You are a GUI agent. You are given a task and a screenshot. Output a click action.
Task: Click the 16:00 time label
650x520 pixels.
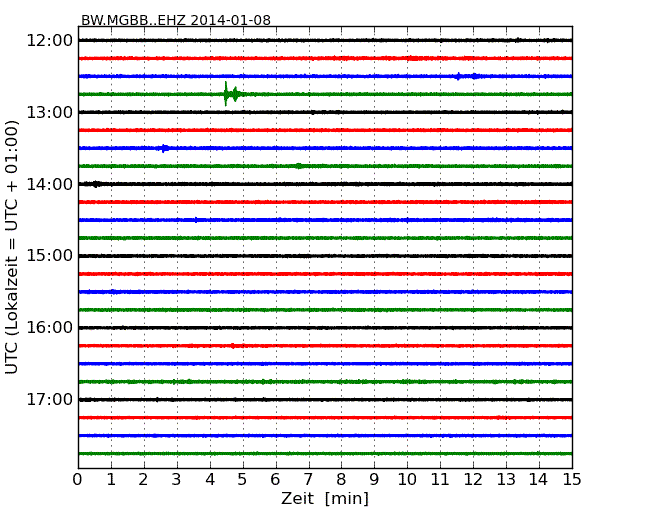(x=50, y=328)
